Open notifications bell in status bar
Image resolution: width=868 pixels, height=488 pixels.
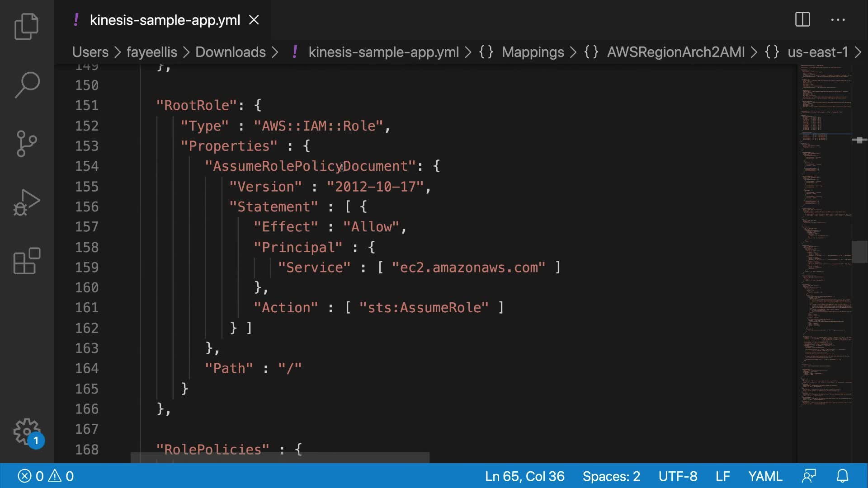pos(842,476)
